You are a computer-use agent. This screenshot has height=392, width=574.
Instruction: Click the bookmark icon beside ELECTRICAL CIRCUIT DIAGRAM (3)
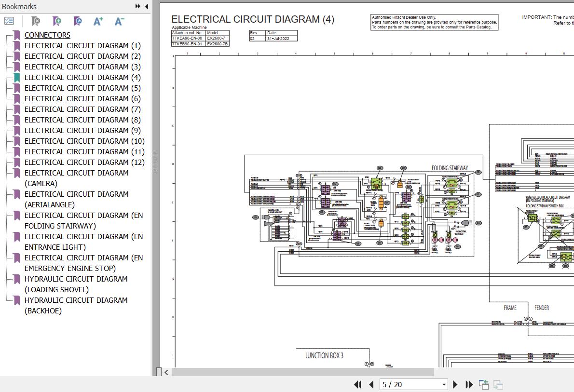(x=17, y=67)
